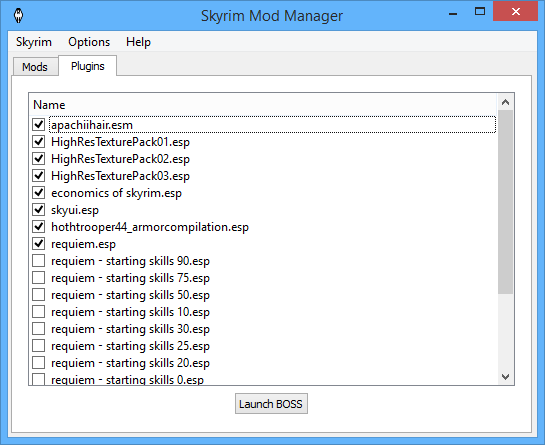Uncheck the apachiihair.esm plugin

click(39, 124)
